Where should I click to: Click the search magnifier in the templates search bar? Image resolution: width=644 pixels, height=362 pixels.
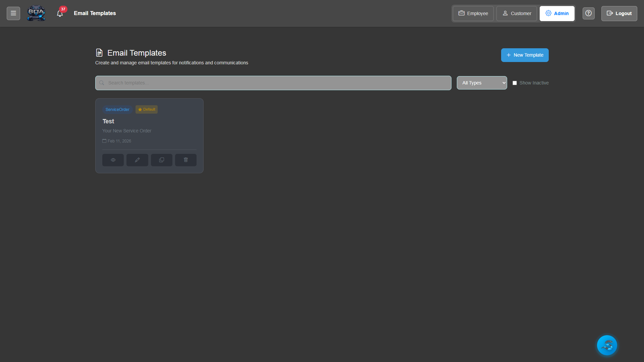pos(102,83)
